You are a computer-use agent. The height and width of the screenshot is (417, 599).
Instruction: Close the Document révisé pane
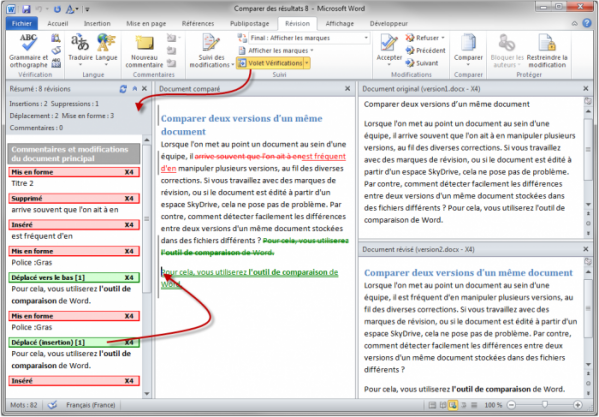tap(586, 249)
